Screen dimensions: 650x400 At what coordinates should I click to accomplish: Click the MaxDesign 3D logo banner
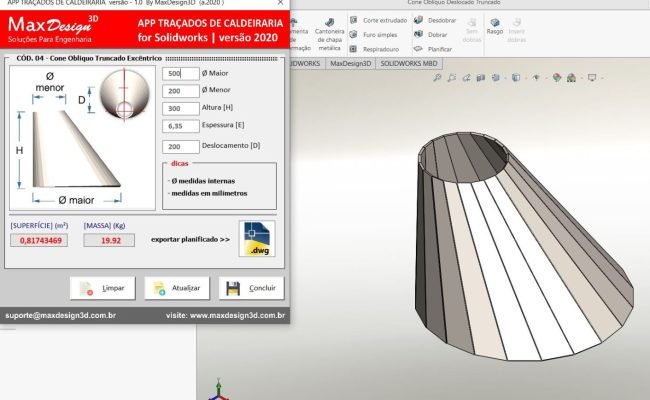[144, 29]
